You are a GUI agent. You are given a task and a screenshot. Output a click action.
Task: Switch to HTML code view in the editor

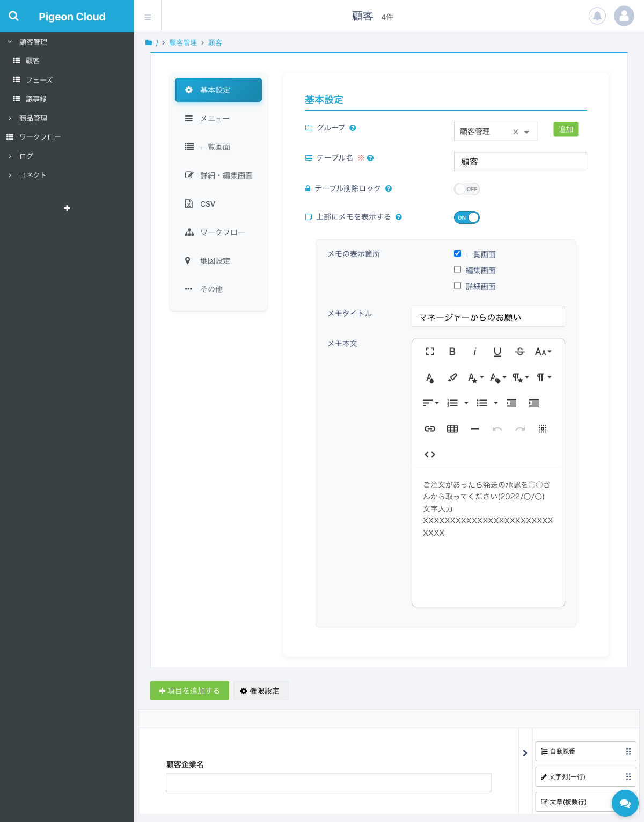click(429, 454)
